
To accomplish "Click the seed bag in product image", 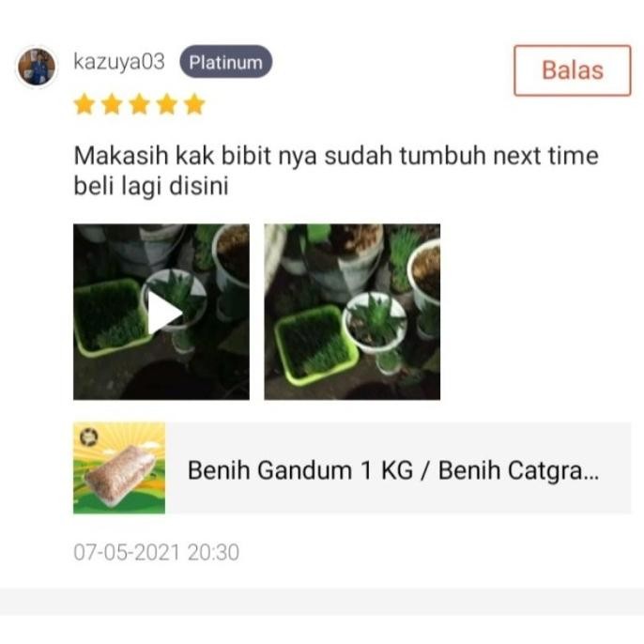I will [120, 473].
